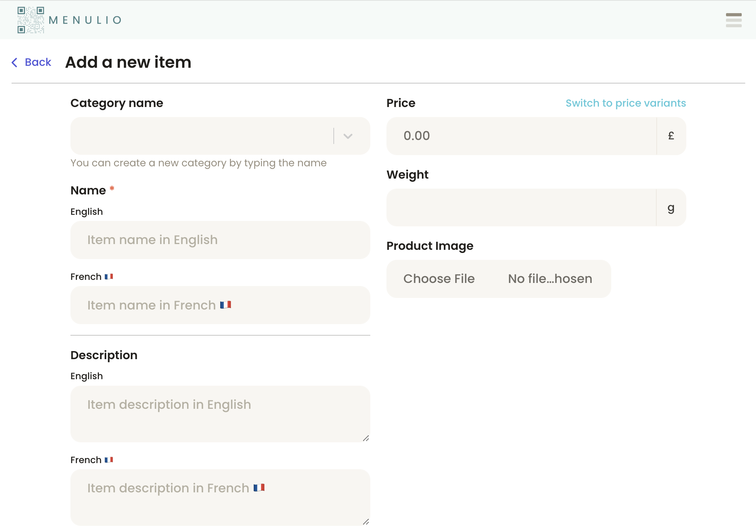
Task: Click Item name in English field
Action: click(x=220, y=240)
